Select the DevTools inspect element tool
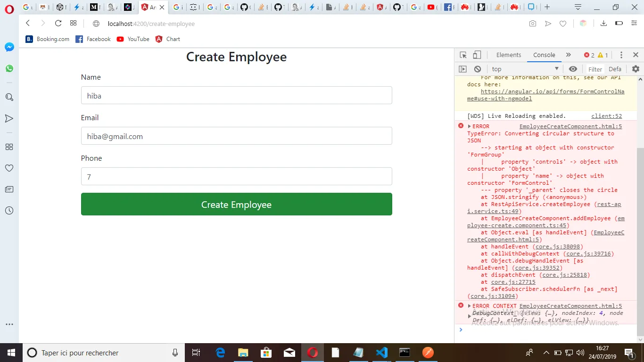Image resolution: width=644 pixels, height=362 pixels. pos(463,55)
